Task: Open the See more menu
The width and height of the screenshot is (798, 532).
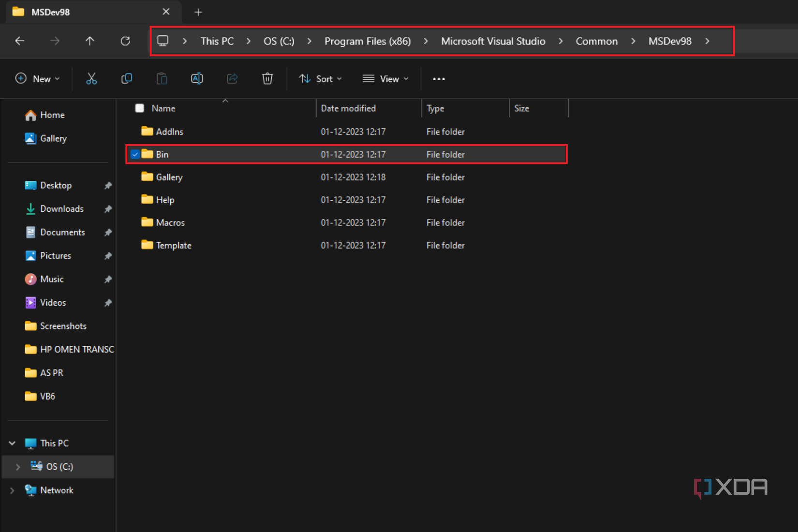Action: pos(438,78)
